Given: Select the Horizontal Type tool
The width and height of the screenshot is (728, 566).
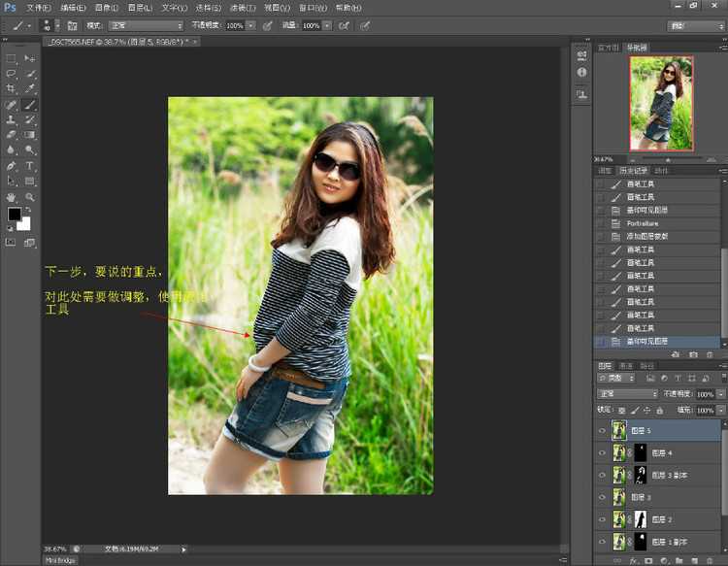Looking at the screenshot, I should tap(30, 166).
